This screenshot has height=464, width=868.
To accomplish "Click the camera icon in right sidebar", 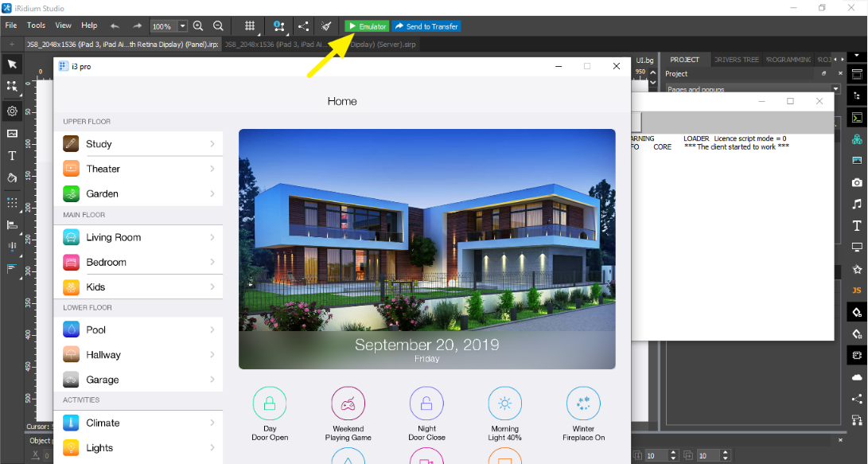I will [857, 182].
